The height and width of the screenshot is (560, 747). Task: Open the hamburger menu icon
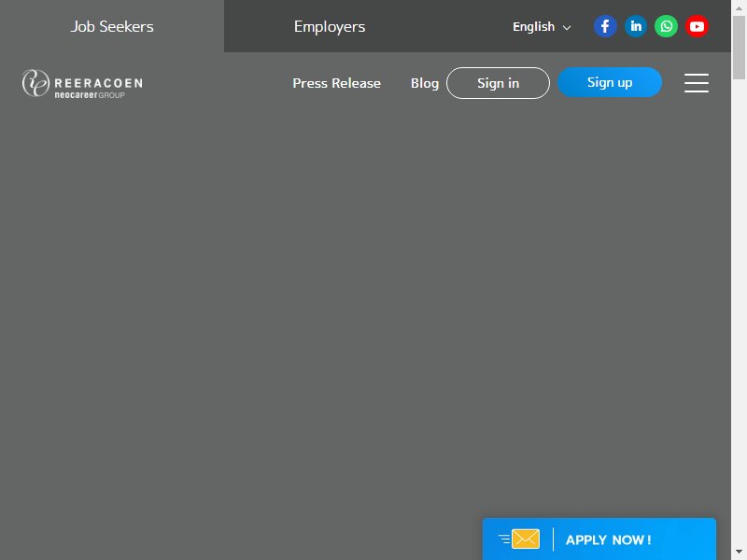click(x=696, y=83)
